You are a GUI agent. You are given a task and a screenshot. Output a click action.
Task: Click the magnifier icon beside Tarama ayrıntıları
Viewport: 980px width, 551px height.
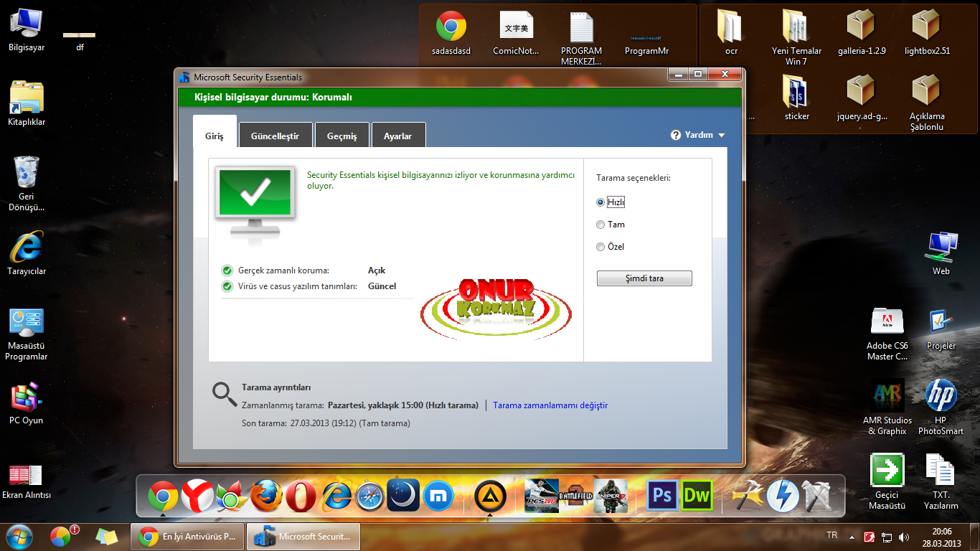225,394
